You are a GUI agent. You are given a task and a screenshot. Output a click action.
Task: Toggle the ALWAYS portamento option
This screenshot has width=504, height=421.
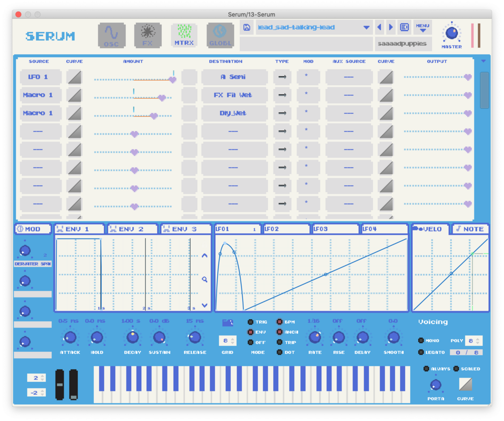[x=426, y=369]
